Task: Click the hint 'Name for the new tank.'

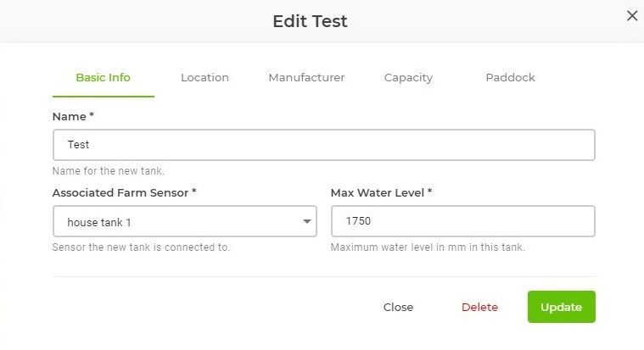Action: (x=109, y=170)
